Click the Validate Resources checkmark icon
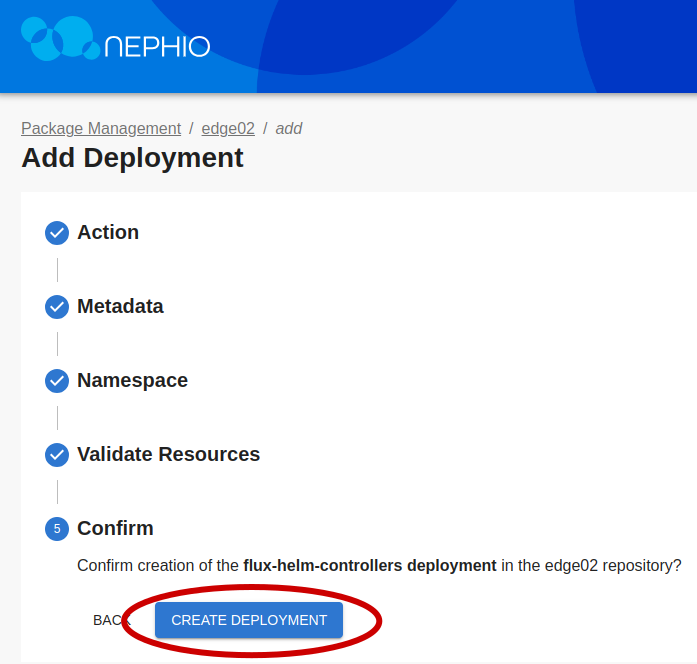697x664 pixels. pos(57,455)
